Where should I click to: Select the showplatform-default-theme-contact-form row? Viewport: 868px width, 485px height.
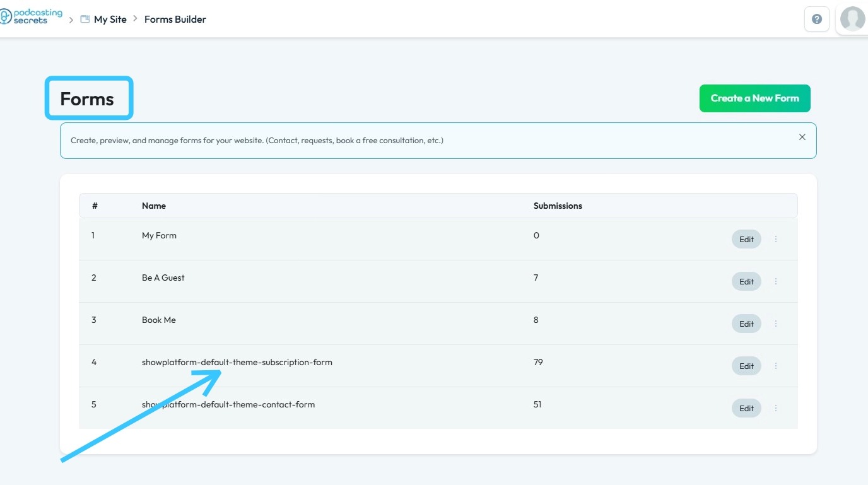(x=228, y=404)
